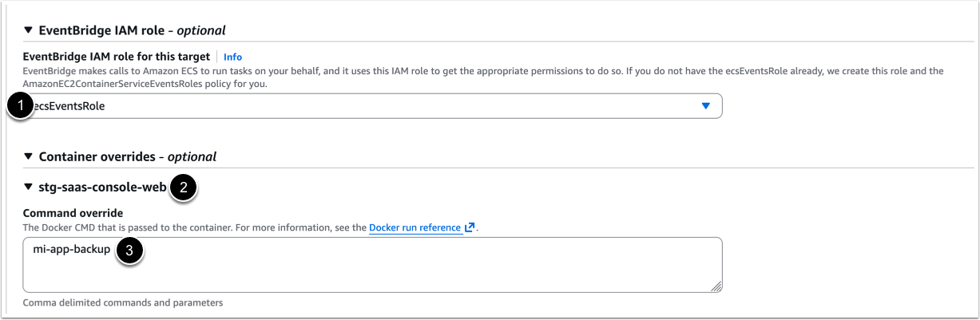The width and height of the screenshot is (980, 320).
Task: Collapse the EventBridge IAM role section triangle
Action: [x=29, y=31]
